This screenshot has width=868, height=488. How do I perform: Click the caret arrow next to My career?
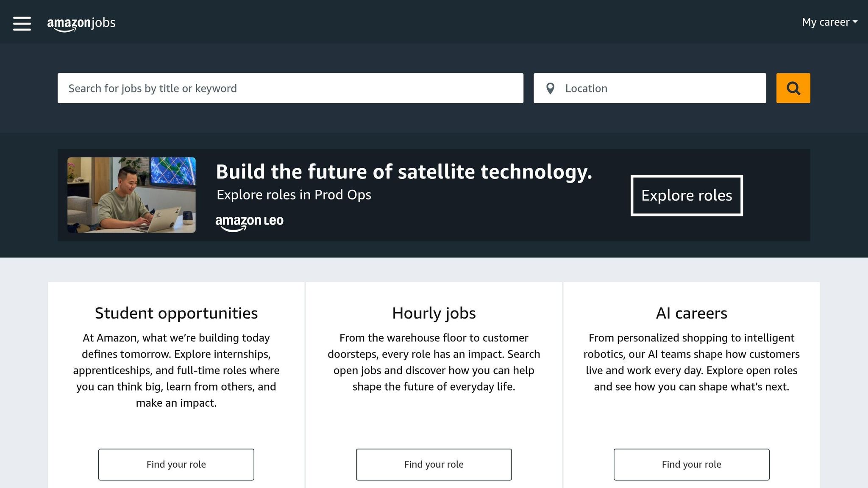(855, 22)
